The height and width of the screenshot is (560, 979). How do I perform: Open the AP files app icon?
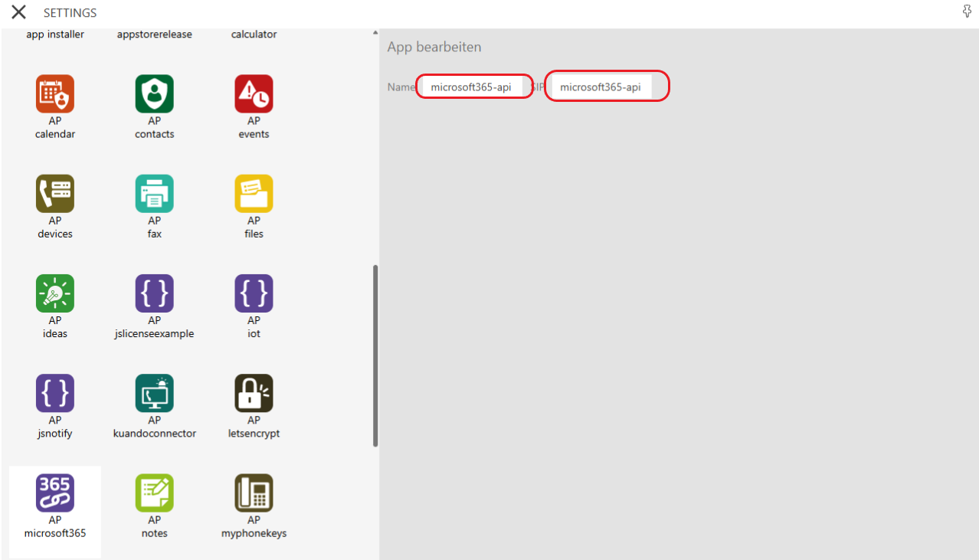pos(254,194)
